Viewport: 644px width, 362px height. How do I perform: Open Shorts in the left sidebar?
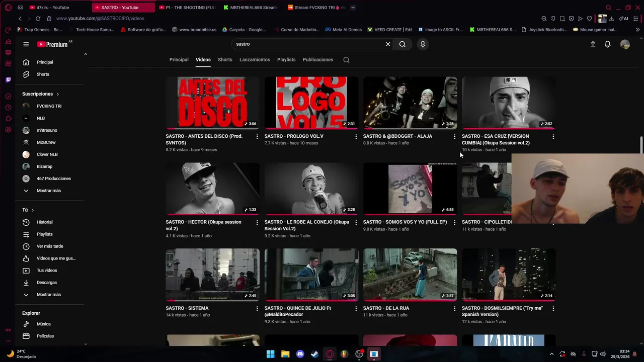pos(43,74)
